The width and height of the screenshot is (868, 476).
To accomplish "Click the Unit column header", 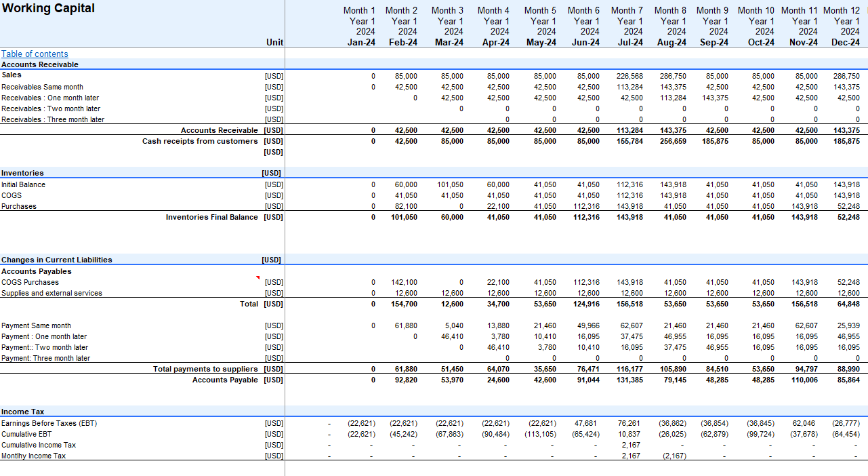I will coord(274,42).
